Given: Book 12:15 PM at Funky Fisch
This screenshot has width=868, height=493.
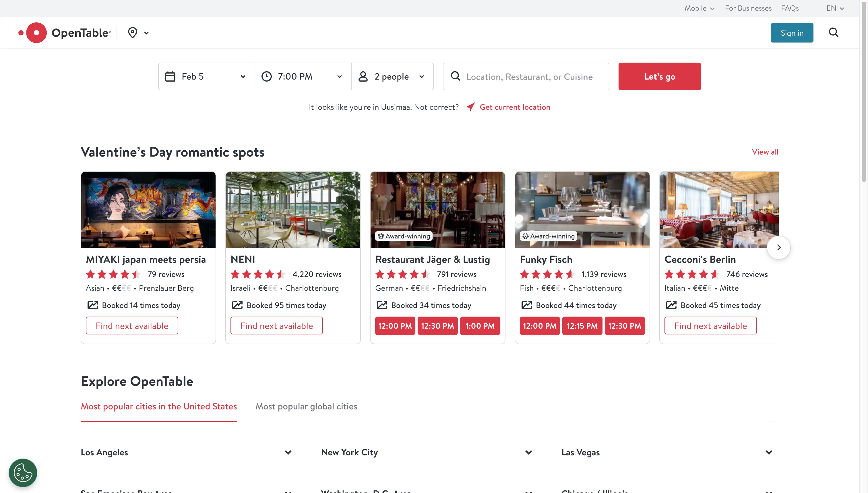Looking at the screenshot, I should click(x=582, y=326).
